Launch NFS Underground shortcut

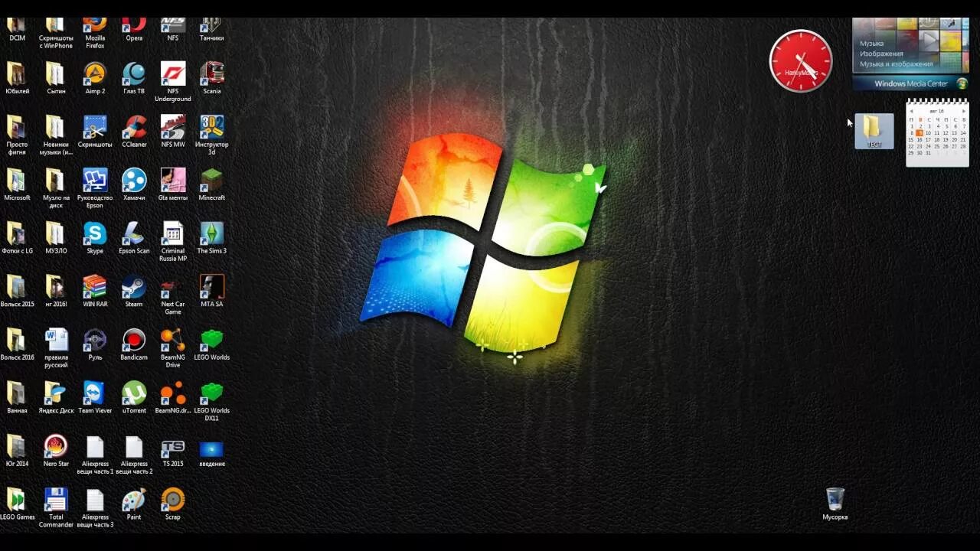point(173,82)
